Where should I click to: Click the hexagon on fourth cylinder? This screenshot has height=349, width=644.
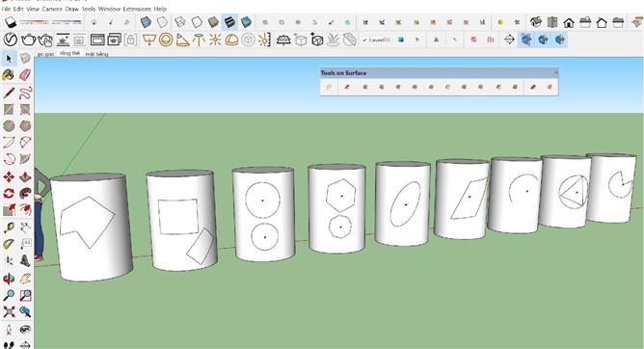pos(341,196)
